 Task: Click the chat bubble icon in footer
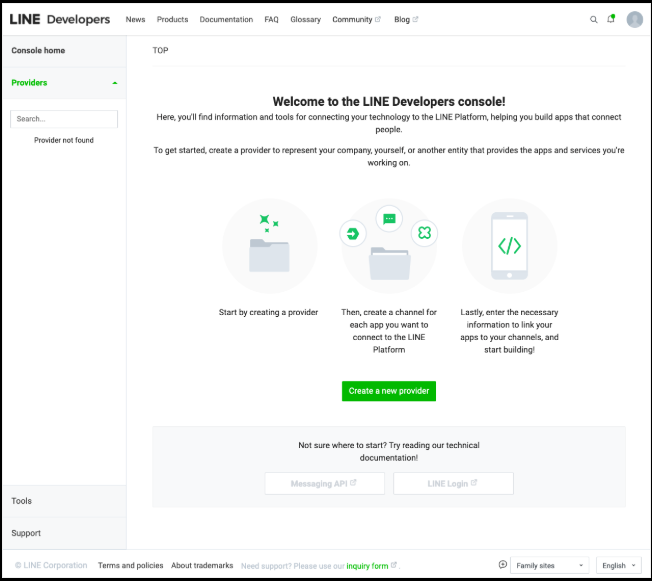503,565
